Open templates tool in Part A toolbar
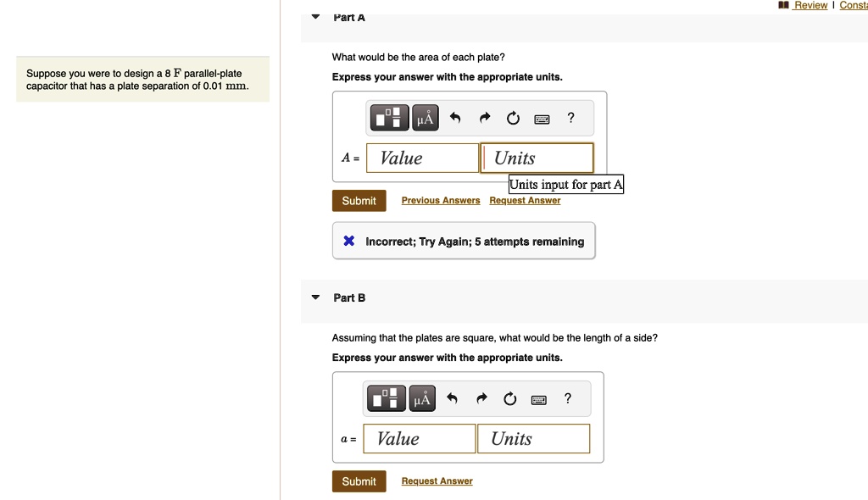Viewport: 868px width, 500px height. pos(389,118)
